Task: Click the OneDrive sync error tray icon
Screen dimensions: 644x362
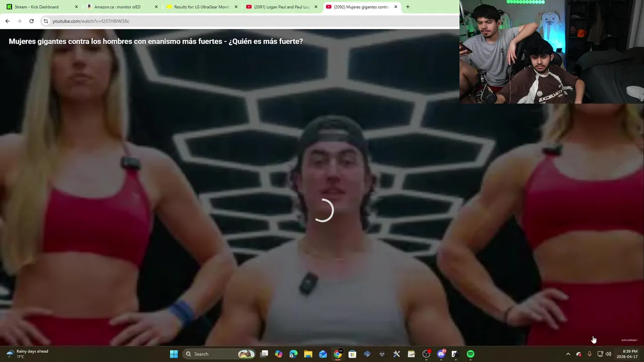Action: [x=579, y=354]
